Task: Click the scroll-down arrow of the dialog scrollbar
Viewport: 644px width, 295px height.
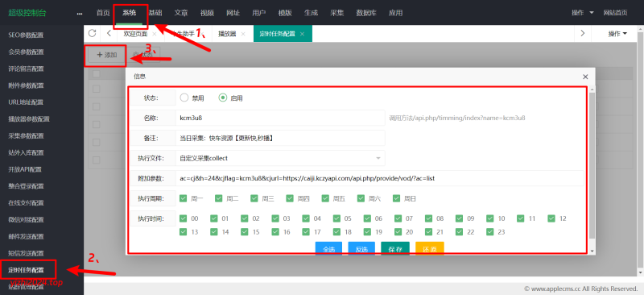Action: (592, 251)
